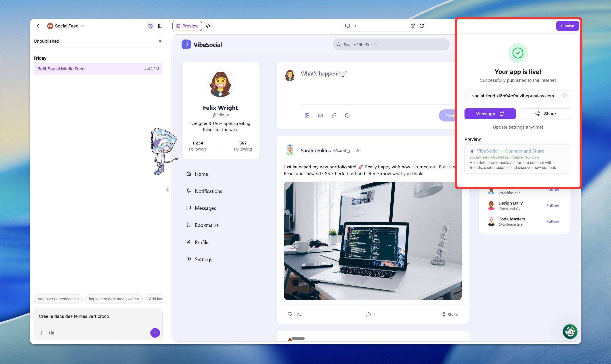Toggle the sidebar panel layout icon

point(160,26)
